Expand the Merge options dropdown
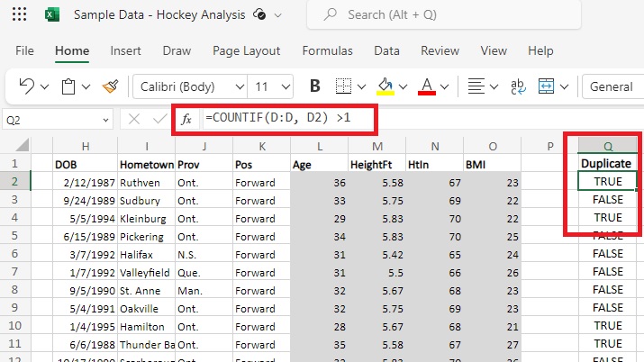This screenshot has height=362, width=644. (565, 87)
